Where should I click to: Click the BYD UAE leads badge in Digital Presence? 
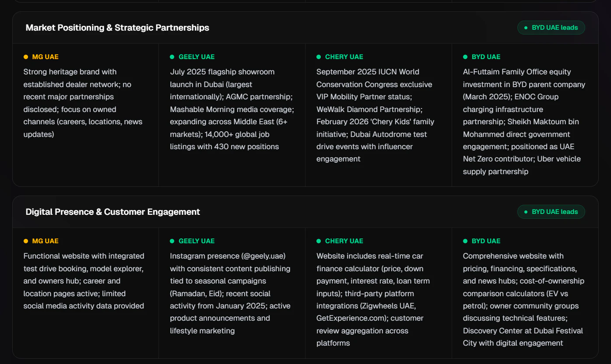click(551, 212)
